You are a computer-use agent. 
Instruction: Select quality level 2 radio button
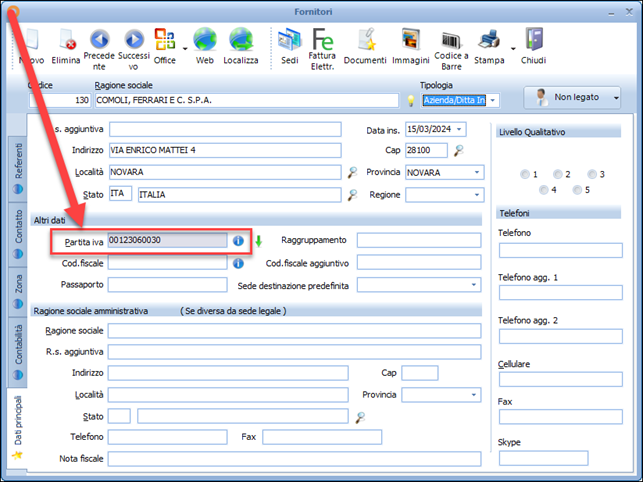[x=558, y=174]
